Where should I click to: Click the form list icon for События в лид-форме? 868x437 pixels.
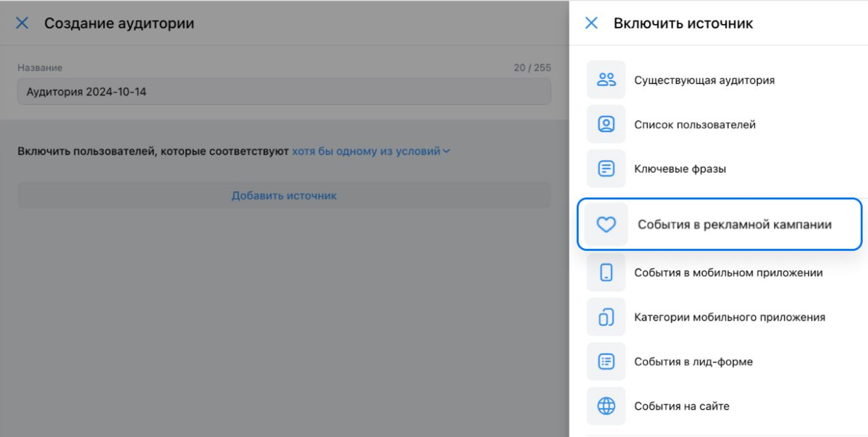(606, 362)
